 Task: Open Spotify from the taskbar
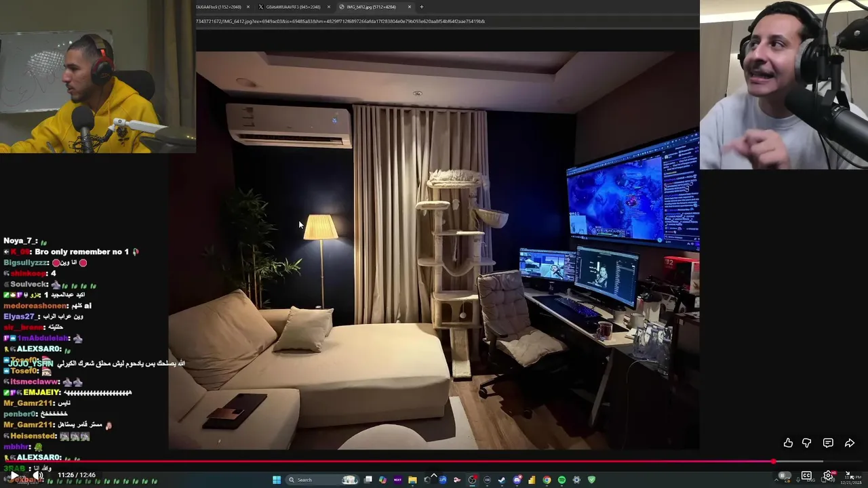click(561, 480)
